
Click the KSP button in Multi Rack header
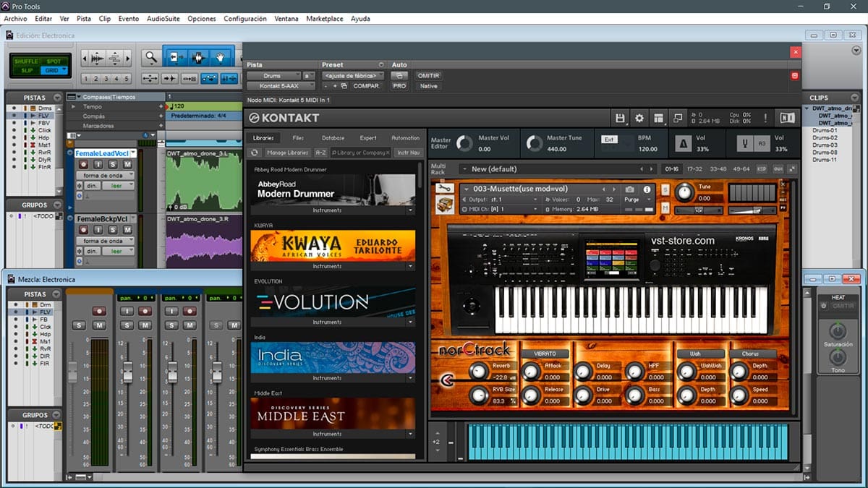tap(762, 169)
